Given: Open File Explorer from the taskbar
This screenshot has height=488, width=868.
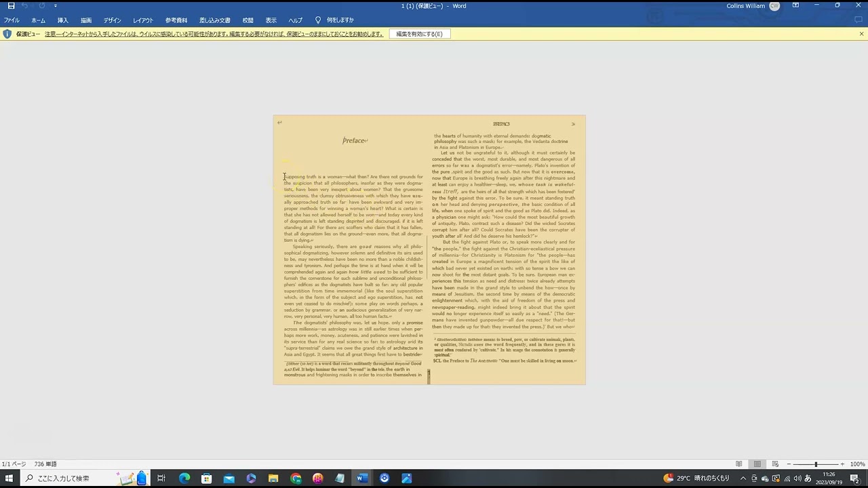Looking at the screenshot, I should [273, 479].
